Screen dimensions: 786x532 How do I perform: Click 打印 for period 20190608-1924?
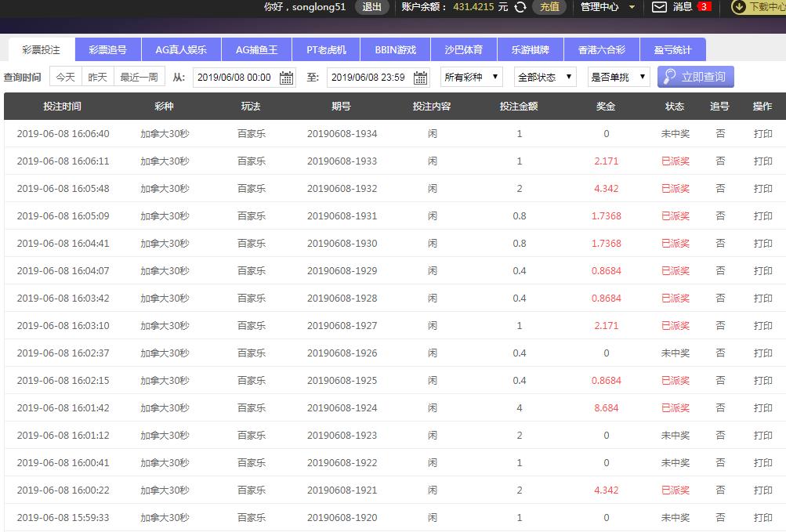coord(763,407)
